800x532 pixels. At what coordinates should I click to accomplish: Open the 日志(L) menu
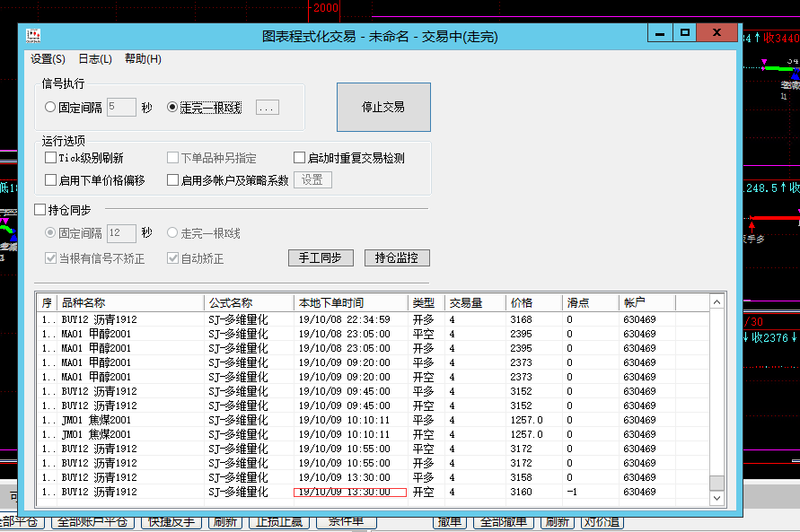95,59
